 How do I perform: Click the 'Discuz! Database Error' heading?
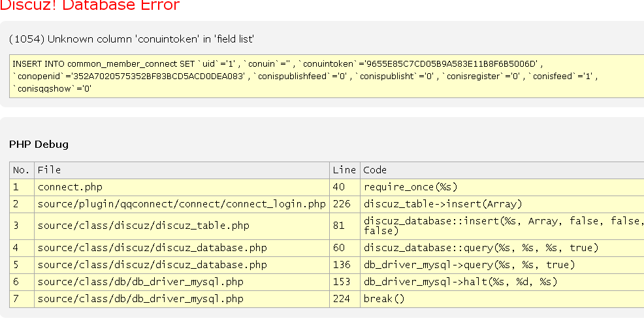pyautogui.click(x=89, y=6)
